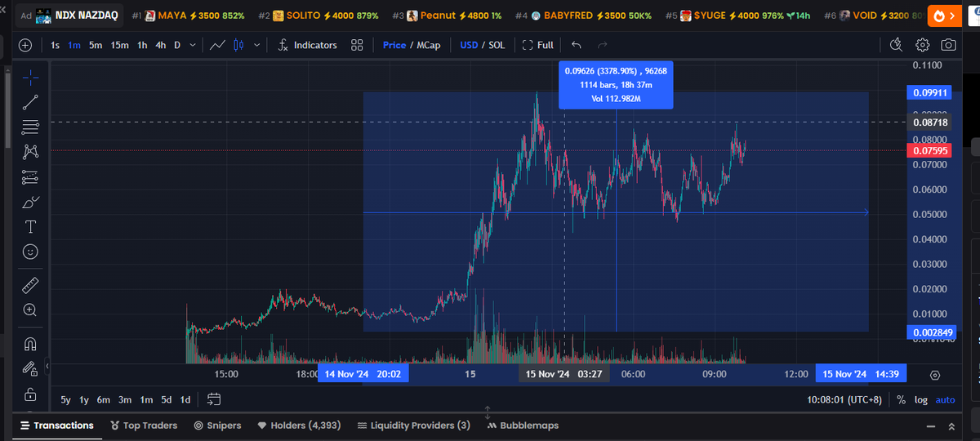This screenshot has height=441, width=980.
Task: Expand the chart style dropdown arrow
Action: (257, 45)
